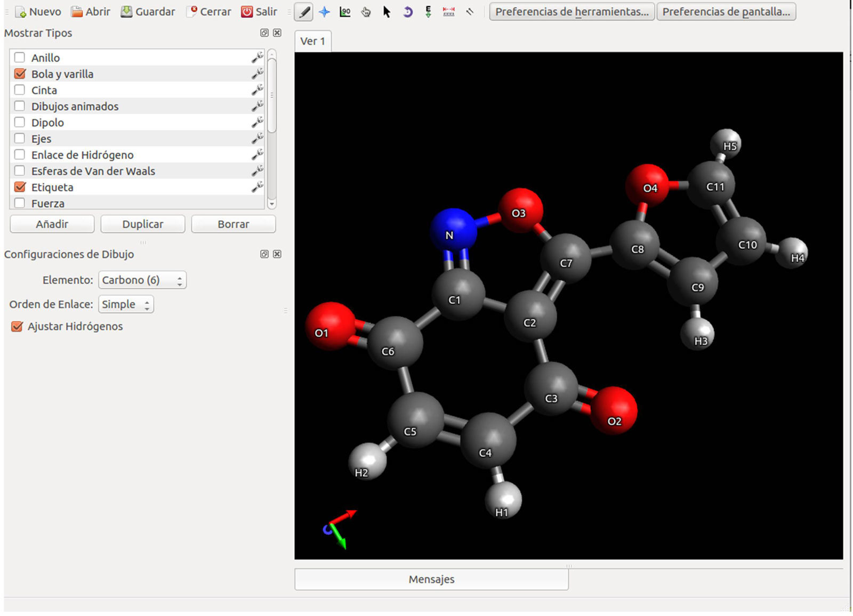
Task: Click the Guardar toolbar button
Action: tap(148, 12)
